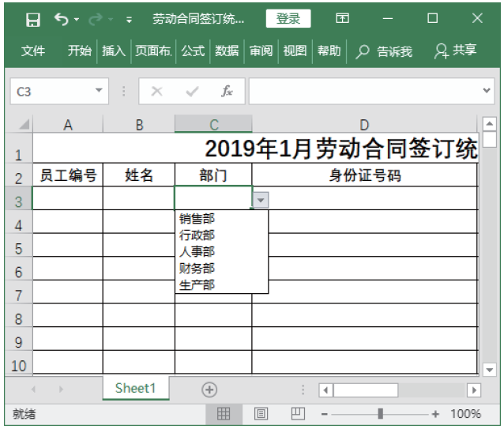Open the 视图 ribbon tab
The image size is (504, 429).
pos(295,51)
